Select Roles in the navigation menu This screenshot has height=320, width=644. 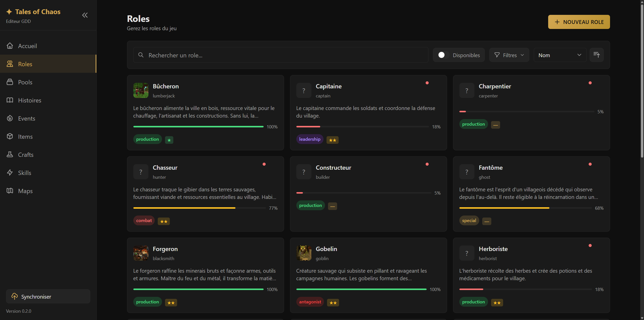point(25,64)
